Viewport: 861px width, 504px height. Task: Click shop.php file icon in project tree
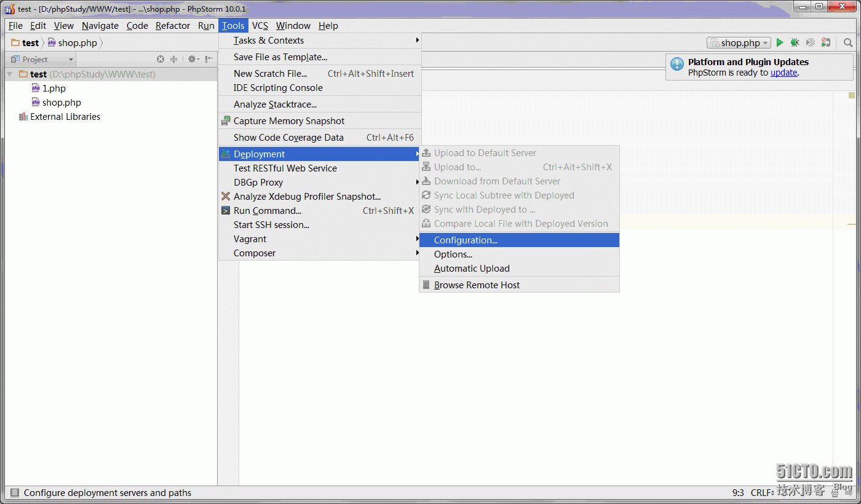click(36, 102)
